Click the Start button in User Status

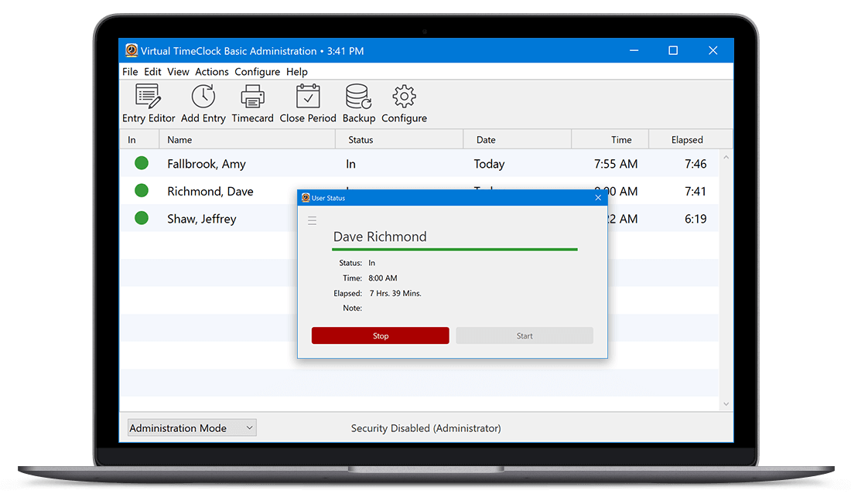[x=525, y=335]
